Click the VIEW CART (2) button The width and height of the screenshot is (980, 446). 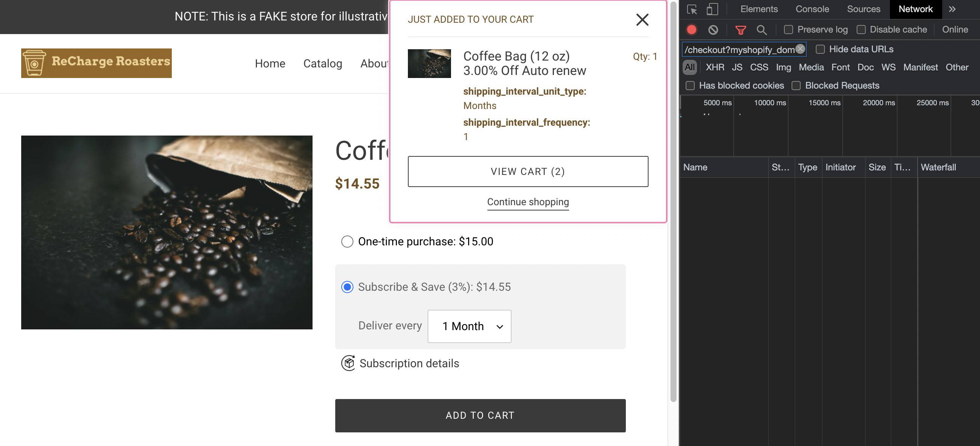pyautogui.click(x=528, y=171)
